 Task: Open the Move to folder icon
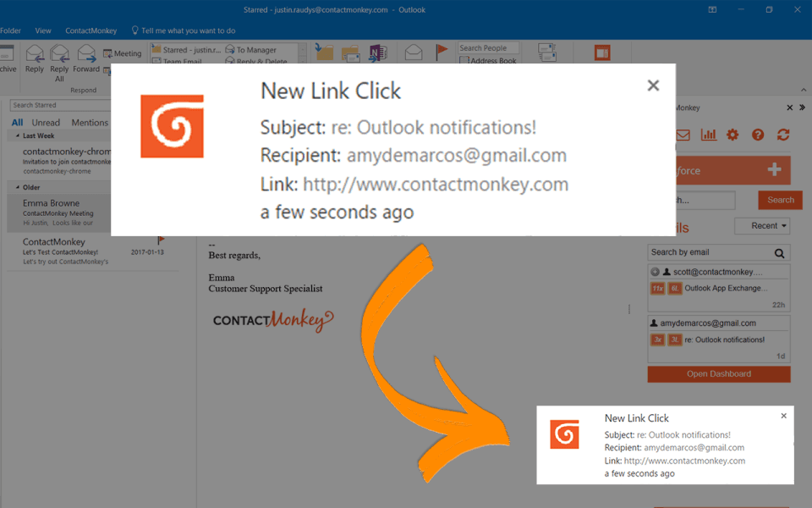click(324, 52)
